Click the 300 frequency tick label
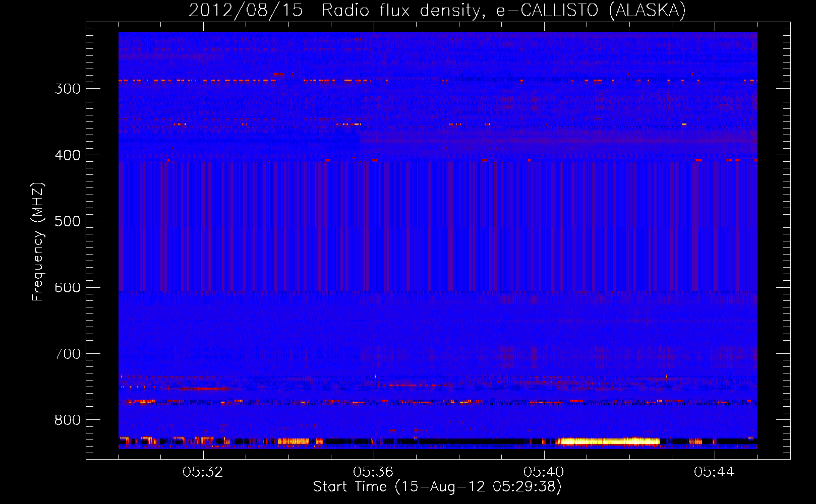The image size is (816, 504). (x=68, y=89)
